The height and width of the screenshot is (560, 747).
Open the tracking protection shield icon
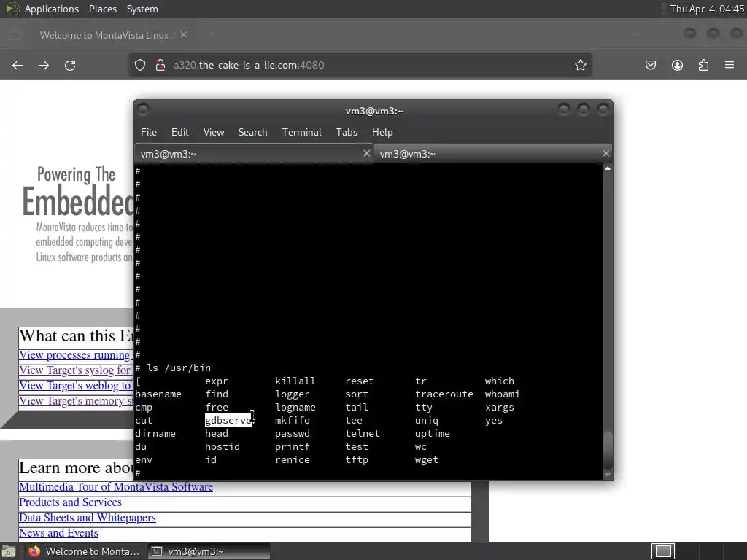coord(139,65)
